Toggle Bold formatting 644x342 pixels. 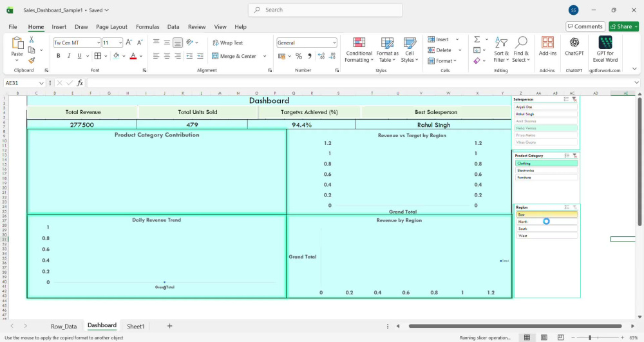59,56
